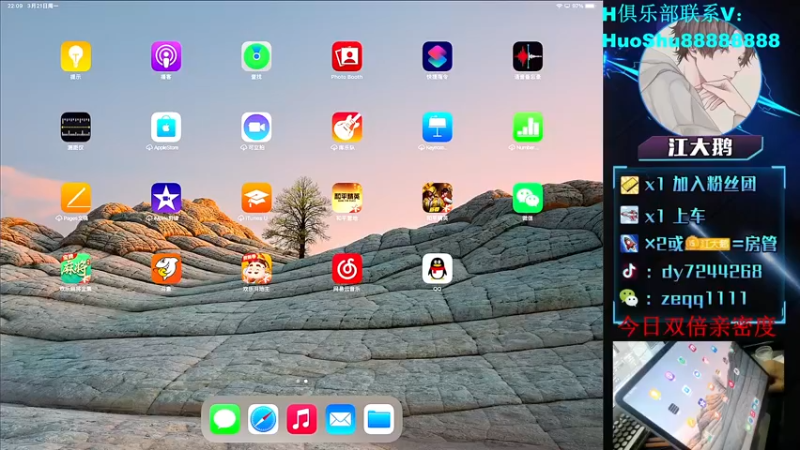Launch the Voice Memos waveform app
The width and height of the screenshot is (800, 450).
click(528, 56)
